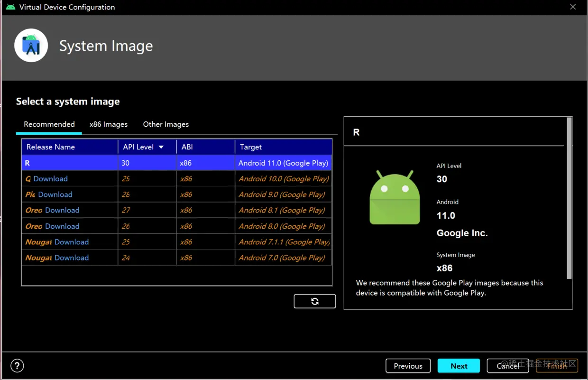Click the Next button

[459, 366]
